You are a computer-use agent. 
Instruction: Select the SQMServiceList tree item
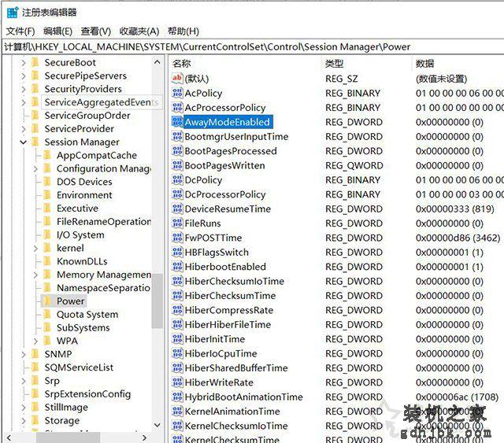click(79, 367)
